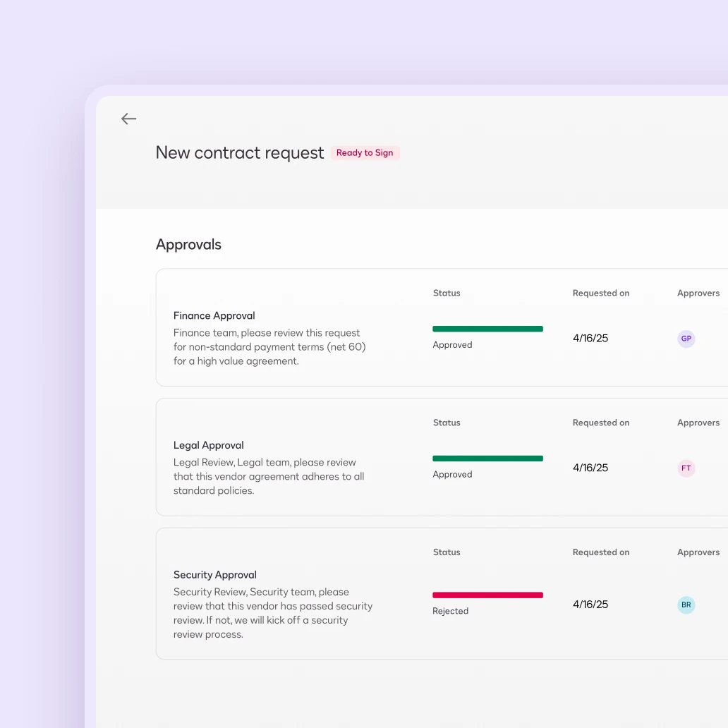The width and height of the screenshot is (728, 728).
Task: Open the Security Approval title
Action: 215,575
